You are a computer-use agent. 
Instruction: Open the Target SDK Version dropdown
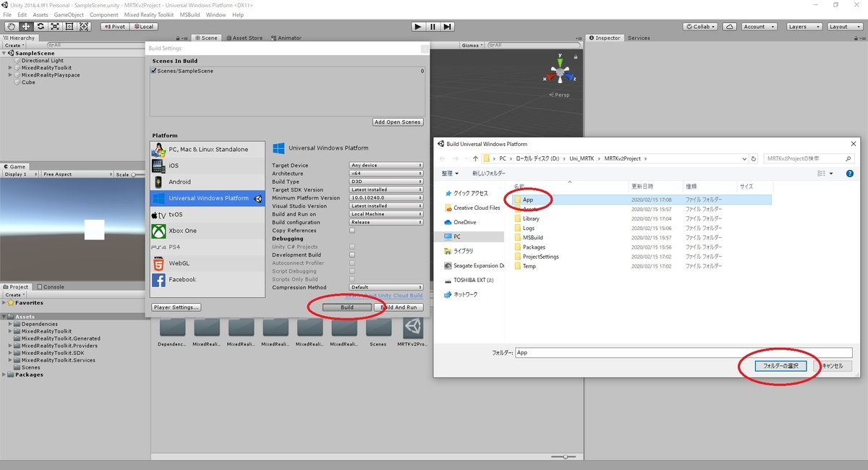tap(386, 189)
